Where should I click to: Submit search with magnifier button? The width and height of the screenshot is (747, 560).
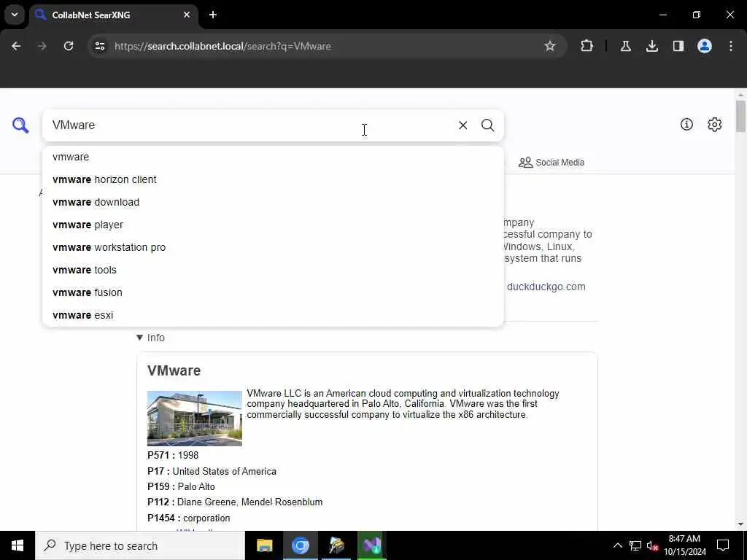[x=487, y=125]
